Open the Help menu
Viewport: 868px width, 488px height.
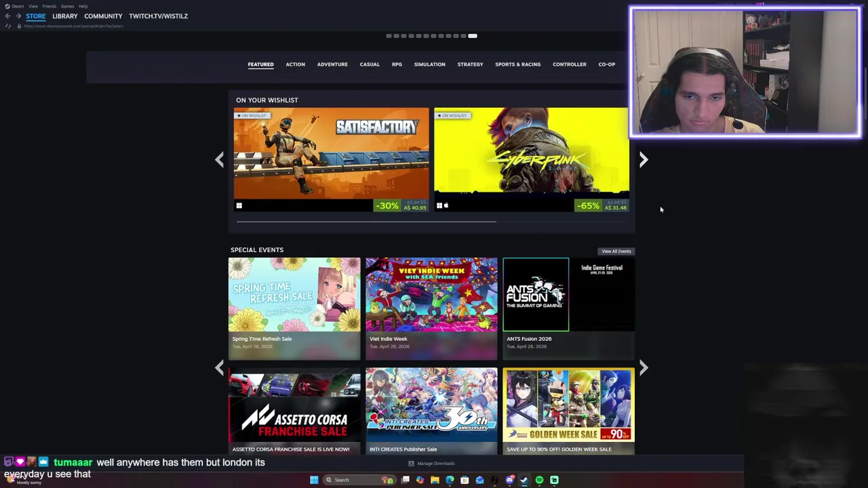(x=83, y=6)
